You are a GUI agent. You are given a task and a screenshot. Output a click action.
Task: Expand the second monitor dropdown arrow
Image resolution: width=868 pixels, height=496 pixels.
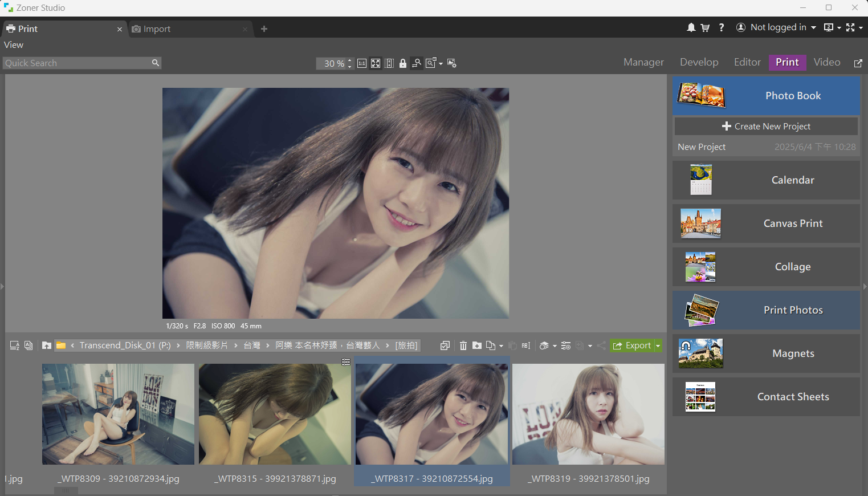839,28
